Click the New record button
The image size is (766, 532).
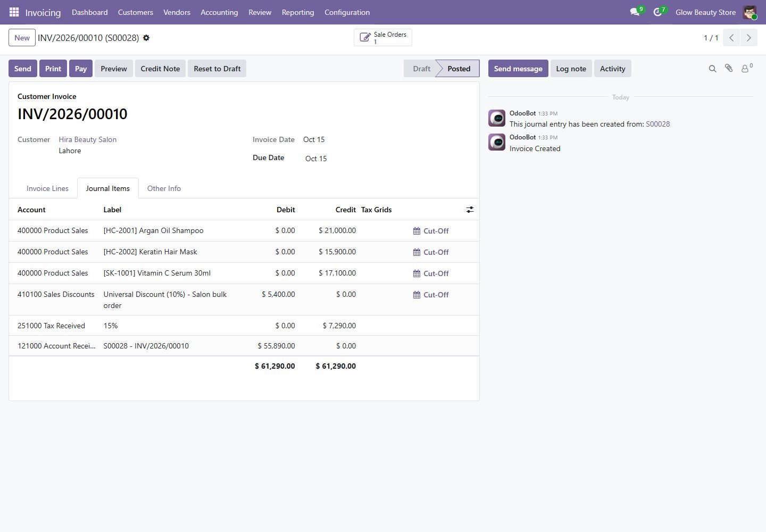[22, 38]
